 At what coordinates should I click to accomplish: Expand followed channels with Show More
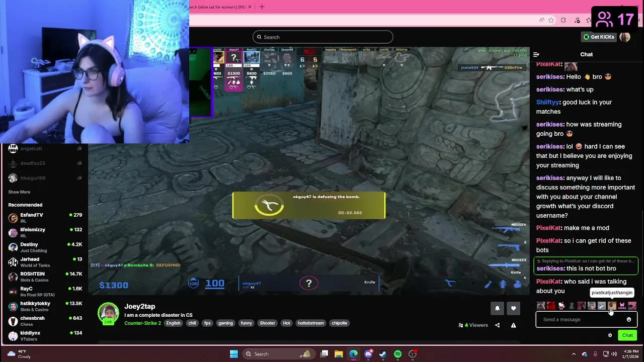[x=19, y=192]
